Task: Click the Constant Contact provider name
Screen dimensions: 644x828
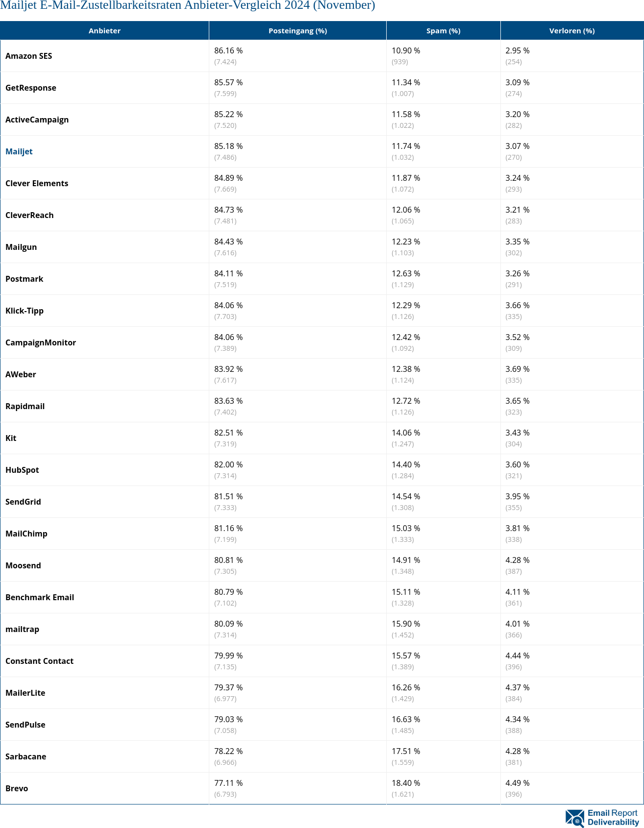Action: point(40,661)
